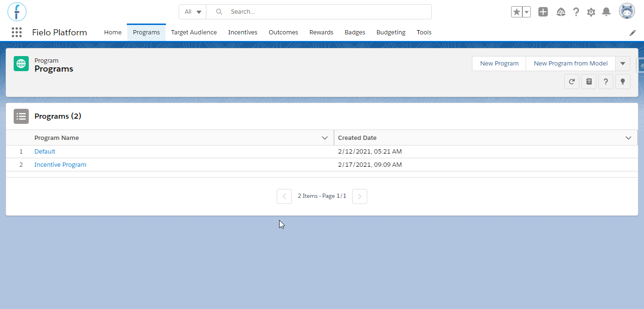Click the green Program globe icon
This screenshot has height=309, width=644.
click(x=21, y=64)
